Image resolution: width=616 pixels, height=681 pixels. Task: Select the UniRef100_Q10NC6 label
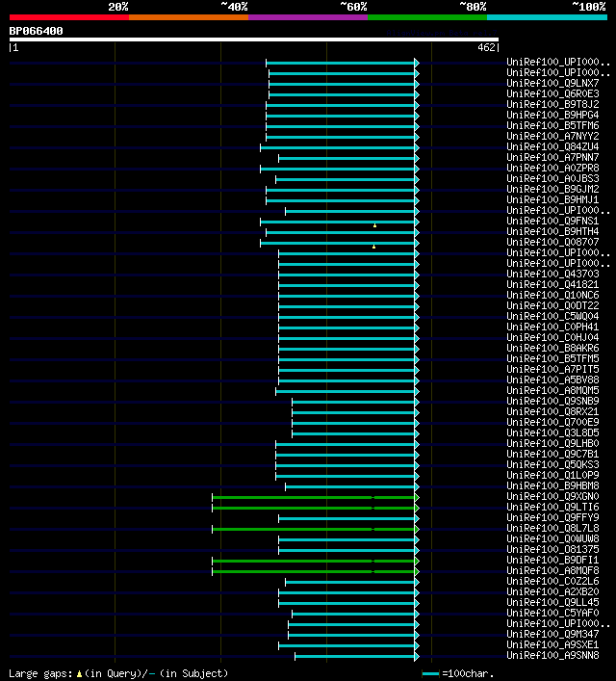552,296
